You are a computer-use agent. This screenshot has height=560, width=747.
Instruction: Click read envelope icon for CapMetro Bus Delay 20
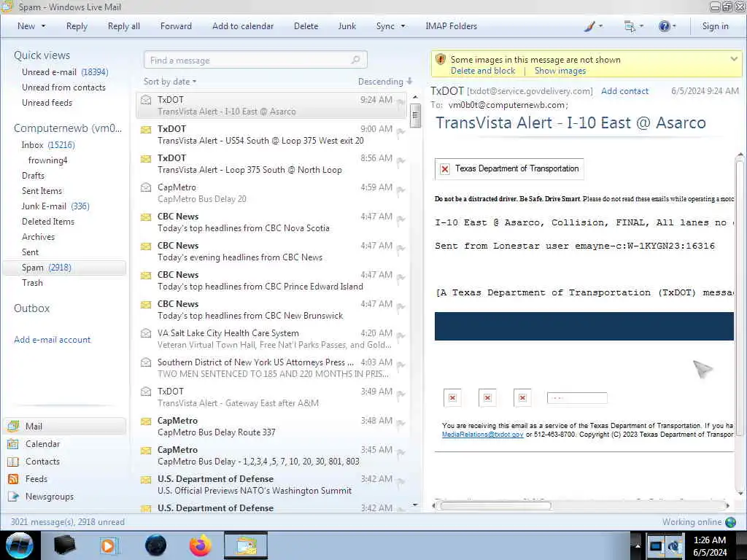[146, 187]
